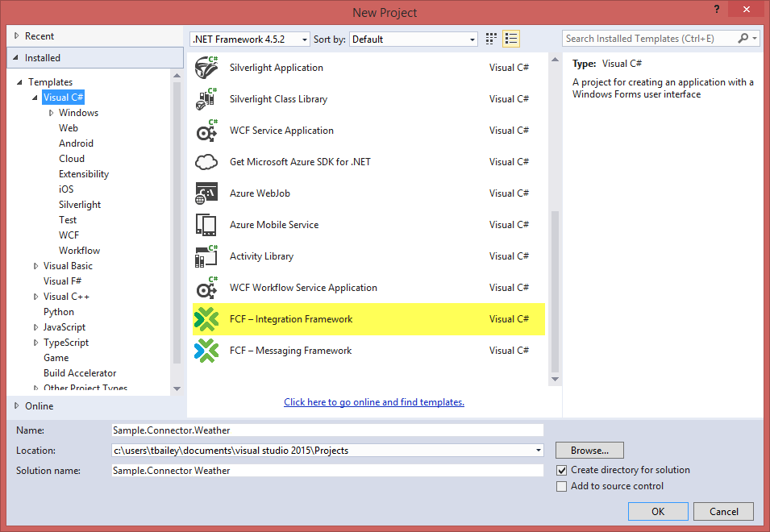Screen dimensions: 770x532
Task: Select the Build Accelerator category
Action: click(x=80, y=373)
